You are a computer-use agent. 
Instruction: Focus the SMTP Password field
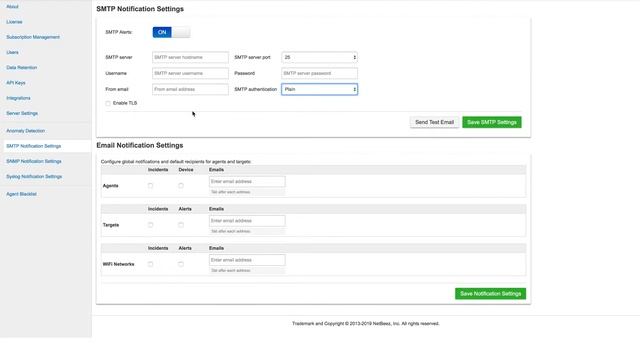[320, 73]
